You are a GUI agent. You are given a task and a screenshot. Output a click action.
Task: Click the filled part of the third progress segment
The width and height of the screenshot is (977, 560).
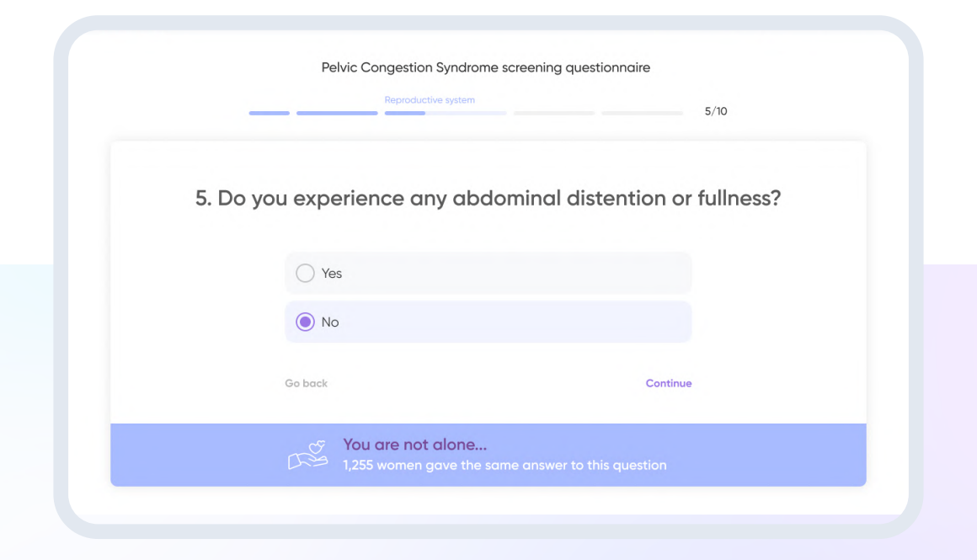tap(404, 113)
